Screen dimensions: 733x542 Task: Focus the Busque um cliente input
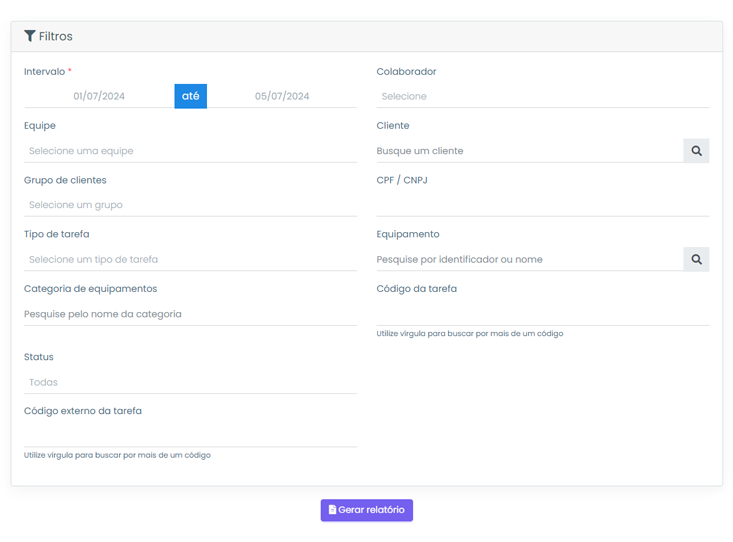528,151
